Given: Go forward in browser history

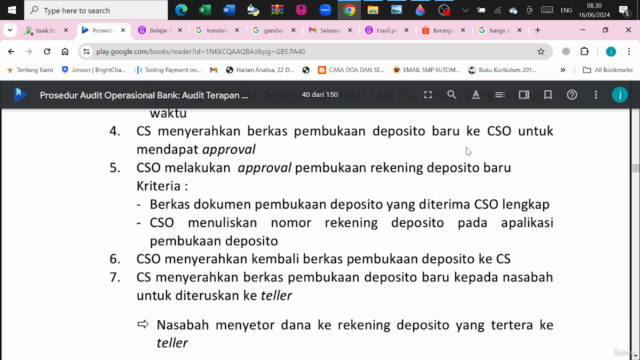Looking at the screenshot, I should click(x=29, y=51).
